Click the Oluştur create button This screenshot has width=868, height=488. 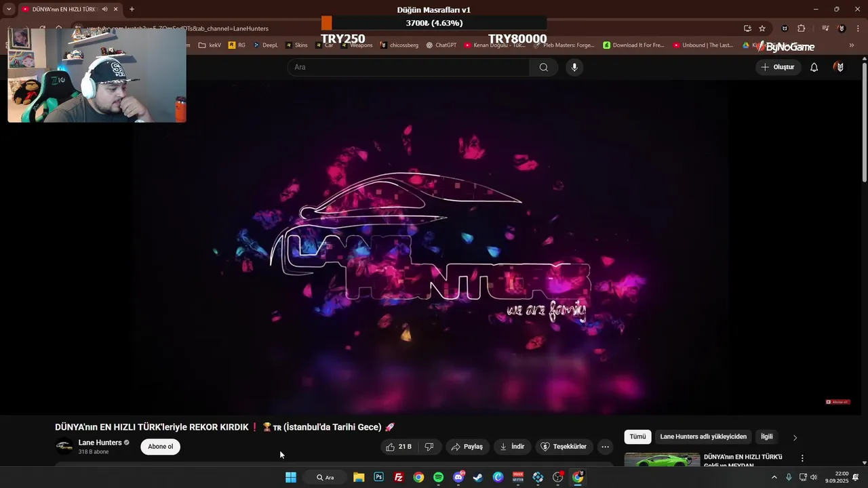(x=778, y=67)
